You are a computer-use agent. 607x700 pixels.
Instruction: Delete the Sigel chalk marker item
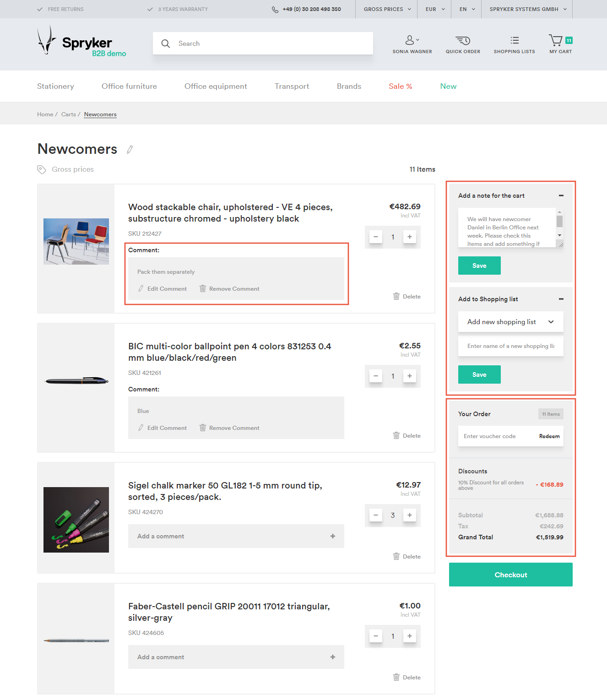click(406, 557)
